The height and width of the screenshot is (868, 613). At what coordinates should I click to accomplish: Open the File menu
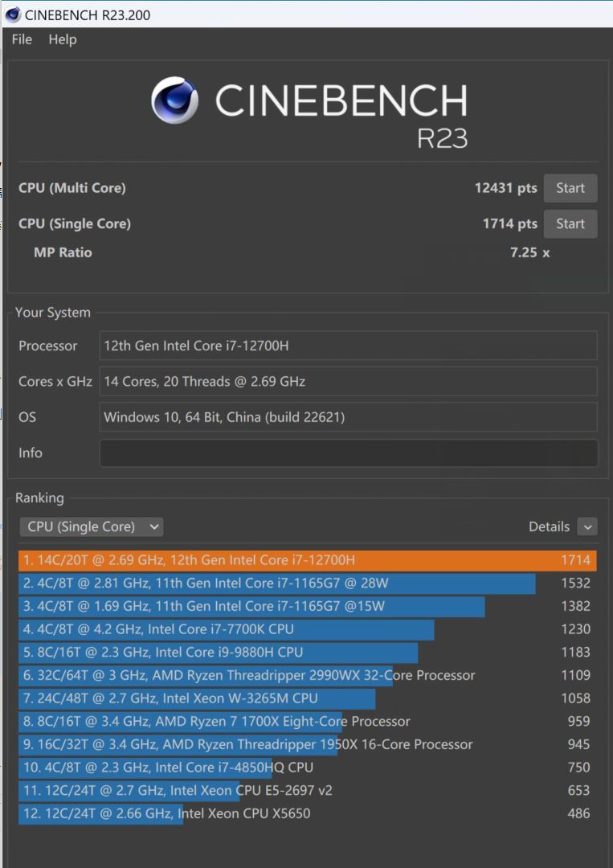point(22,39)
